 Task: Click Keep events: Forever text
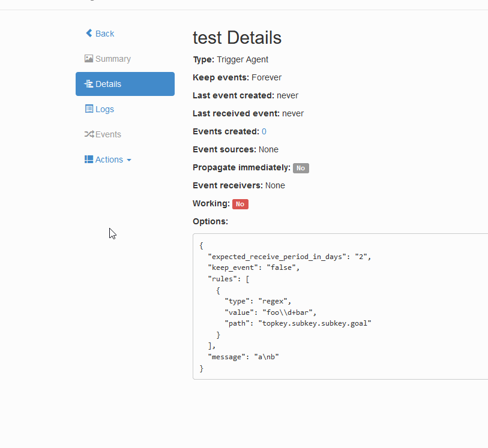(237, 77)
